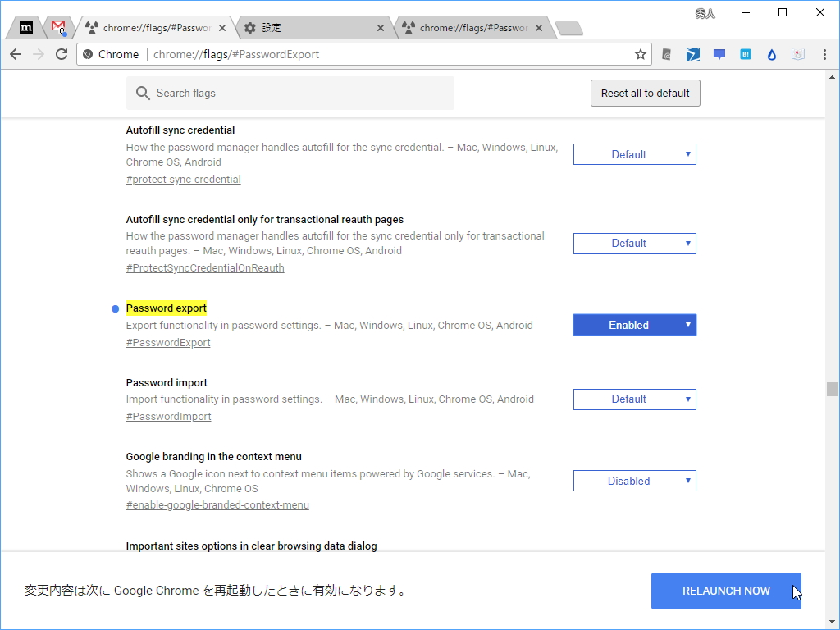Image resolution: width=840 pixels, height=630 pixels.
Task: Bookmark this page via the star icon
Action: click(x=640, y=54)
